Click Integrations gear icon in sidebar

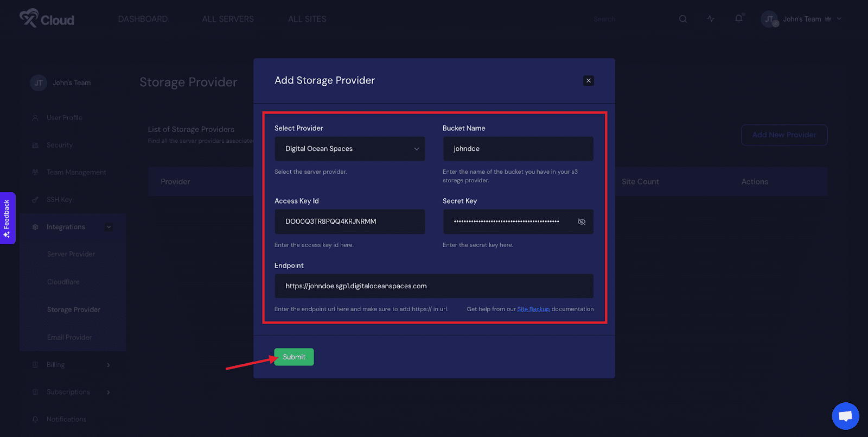pos(35,227)
